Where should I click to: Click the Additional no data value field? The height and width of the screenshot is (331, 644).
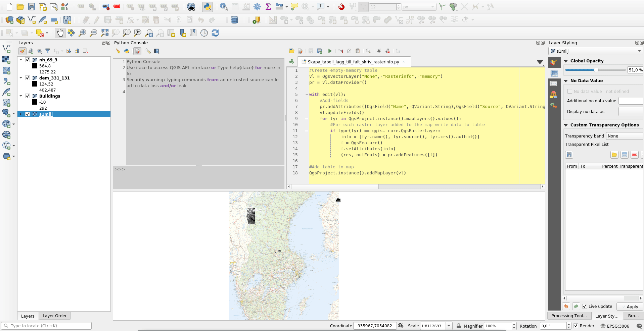631,101
